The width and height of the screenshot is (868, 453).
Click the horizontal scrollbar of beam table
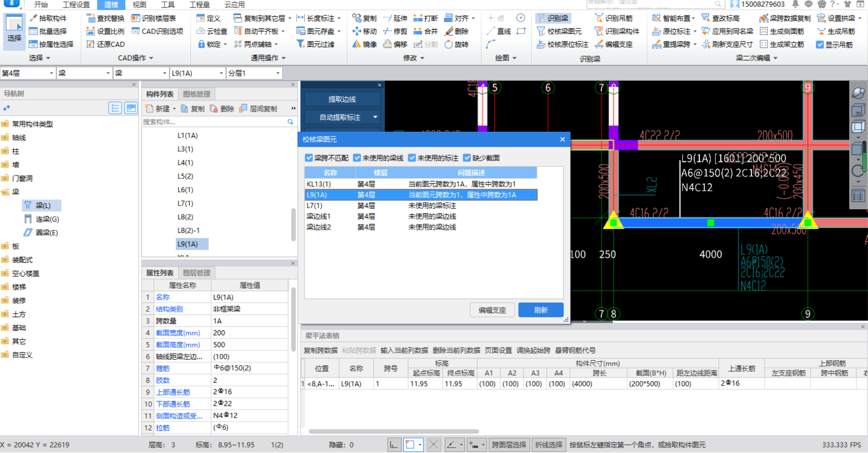[393, 431]
